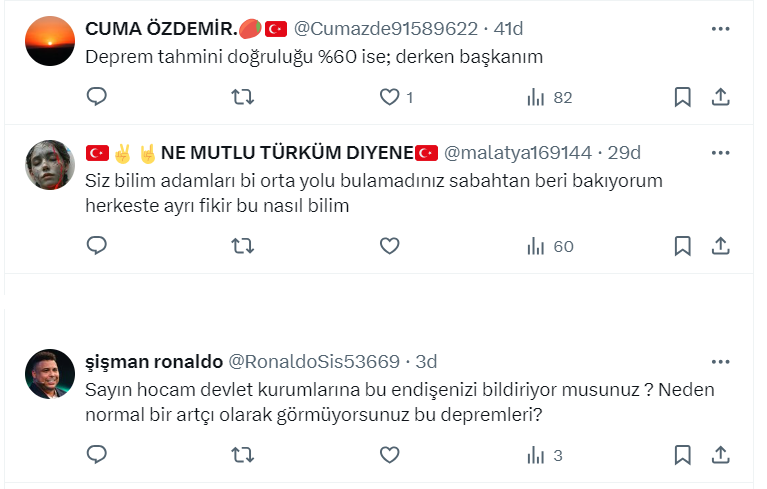The width and height of the screenshot is (767, 489).
Task: Open the 29d timestamp on malatya169144 tweet
Action: [624, 153]
